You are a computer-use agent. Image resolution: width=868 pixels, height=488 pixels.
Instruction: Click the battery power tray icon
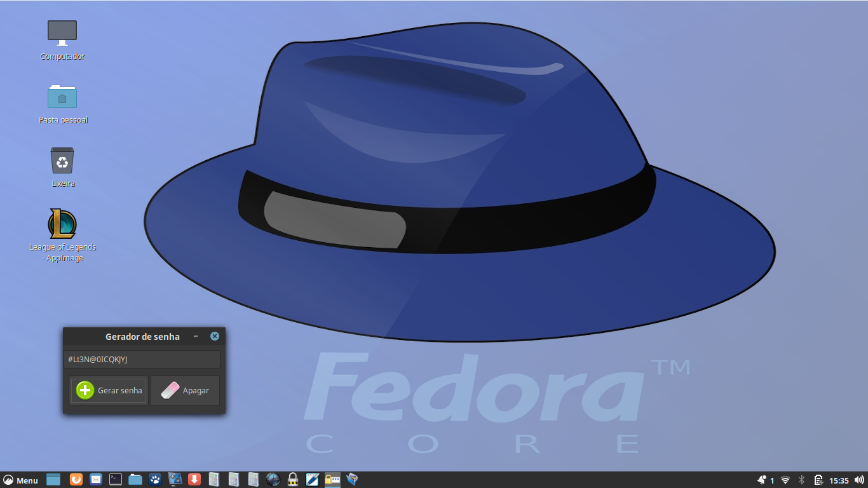(x=818, y=480)
